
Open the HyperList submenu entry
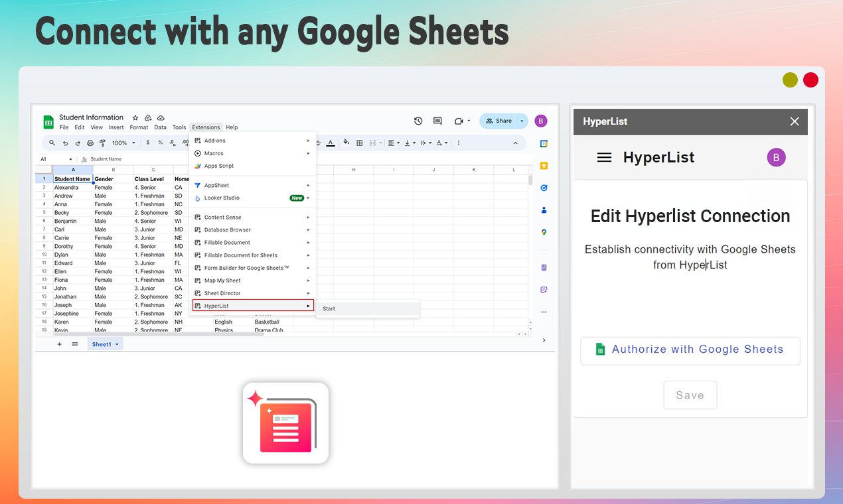(253, 306)
